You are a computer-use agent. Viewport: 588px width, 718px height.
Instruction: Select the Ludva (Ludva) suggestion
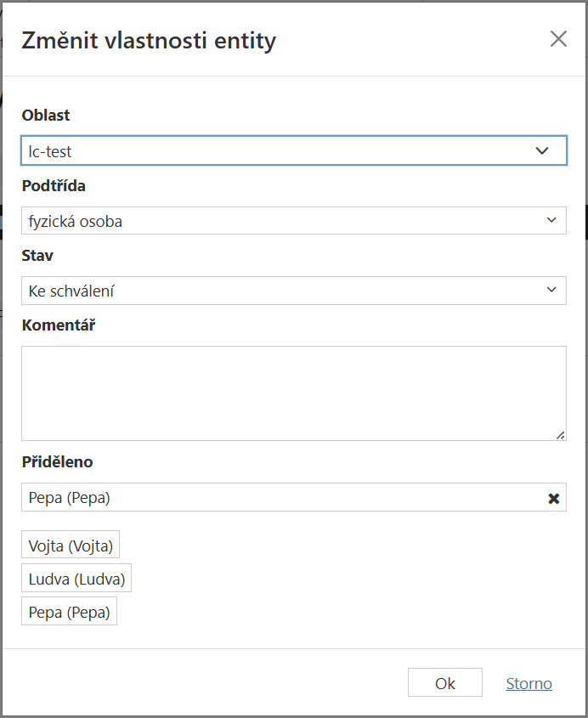(76, 578)
